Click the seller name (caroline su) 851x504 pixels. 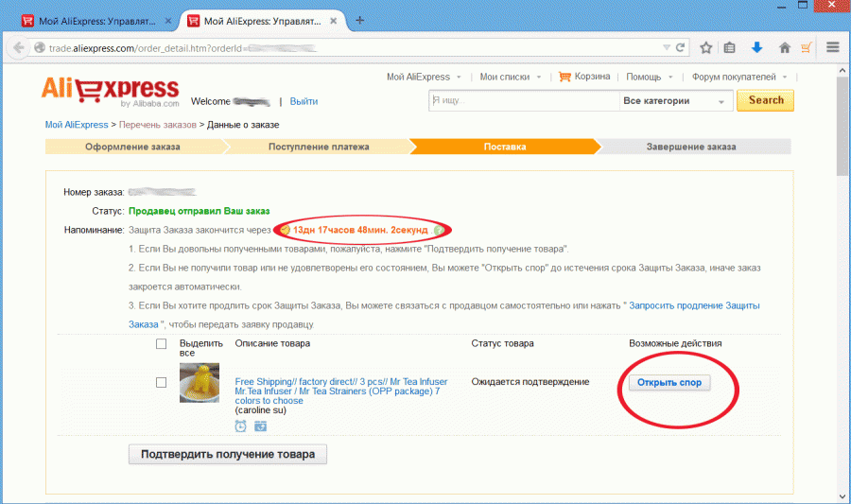pyautogui.click(x=261, y=410)
